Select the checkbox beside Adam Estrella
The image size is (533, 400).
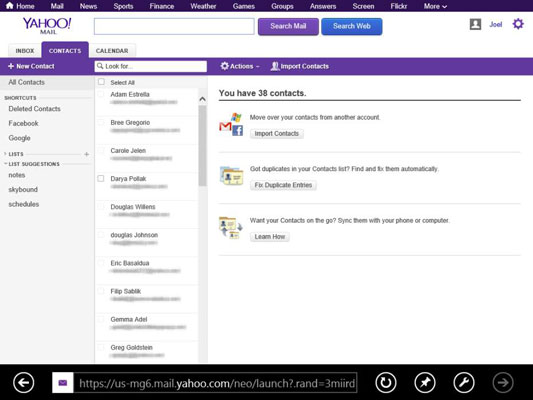[101, 94]
